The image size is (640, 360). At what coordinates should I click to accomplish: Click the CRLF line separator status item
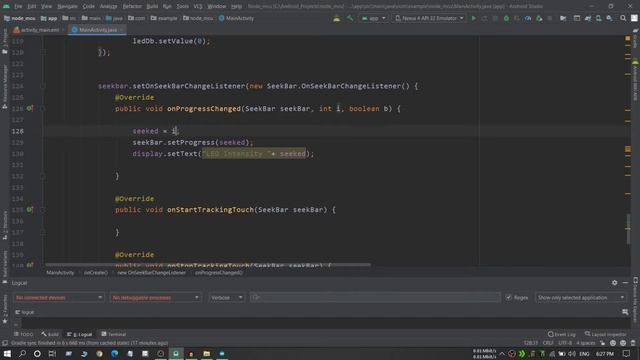click(548, 343)
